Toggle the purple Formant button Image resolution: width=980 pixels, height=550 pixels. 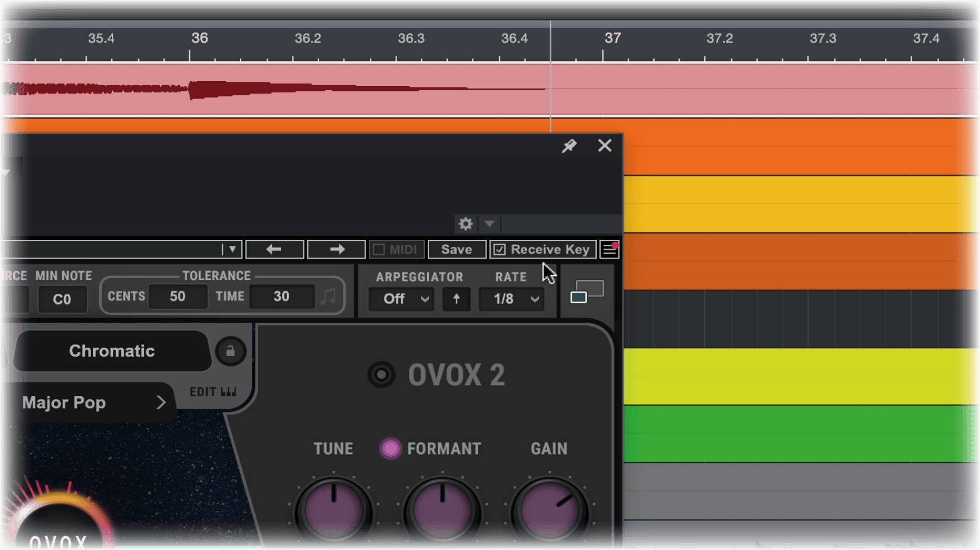pos(390,448)
